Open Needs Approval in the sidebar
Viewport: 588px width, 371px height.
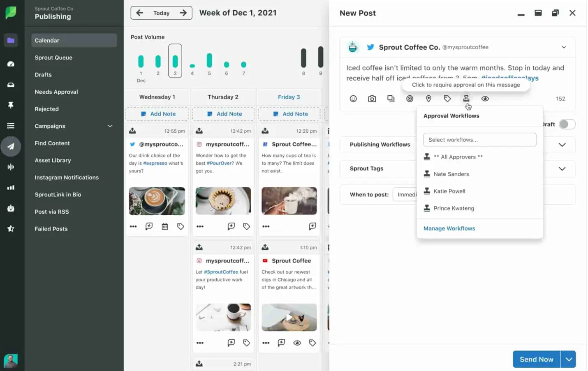tap(56, 92)
